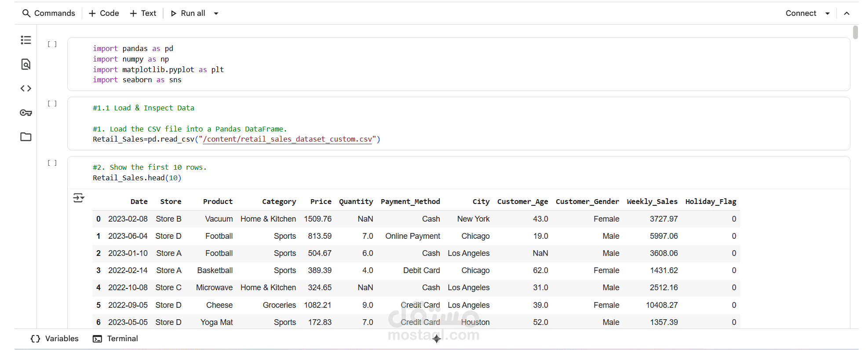Select the Microwave product cell
Viewport: 868px width, 350px height.
tap(214, 288)
